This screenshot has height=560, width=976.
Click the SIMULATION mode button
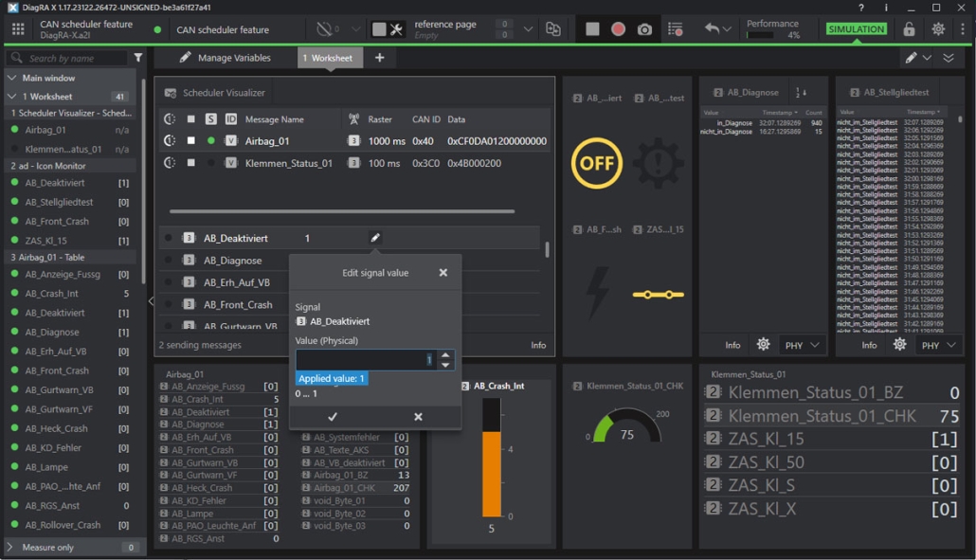tap(856, 29)
